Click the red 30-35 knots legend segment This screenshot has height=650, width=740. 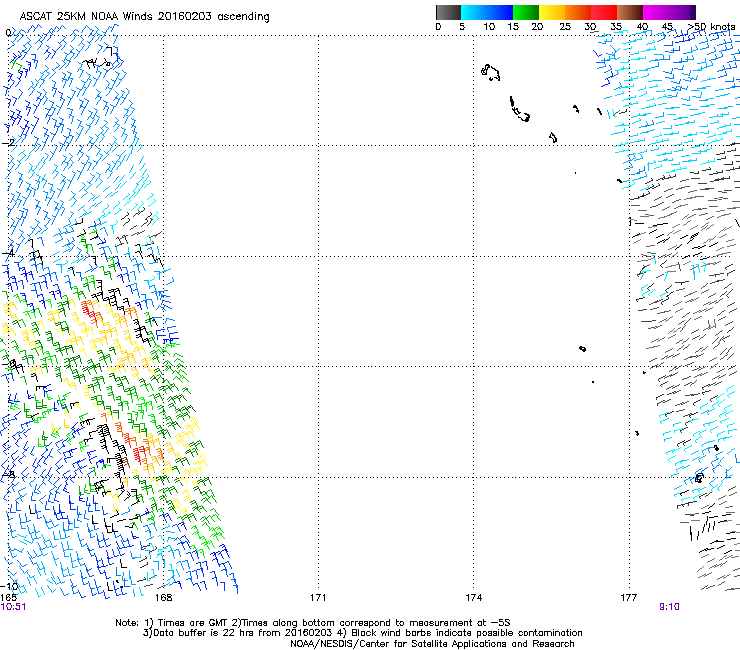(604, 12)
